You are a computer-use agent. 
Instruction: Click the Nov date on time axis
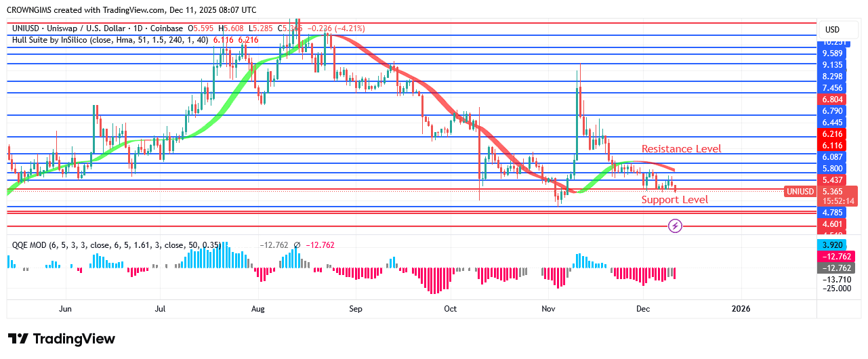[x=549, y=309]
